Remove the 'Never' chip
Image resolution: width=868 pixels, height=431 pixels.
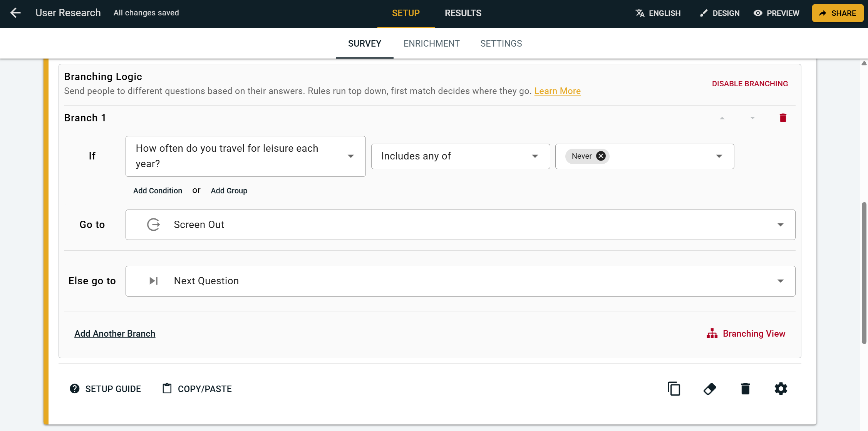point(601,156)
